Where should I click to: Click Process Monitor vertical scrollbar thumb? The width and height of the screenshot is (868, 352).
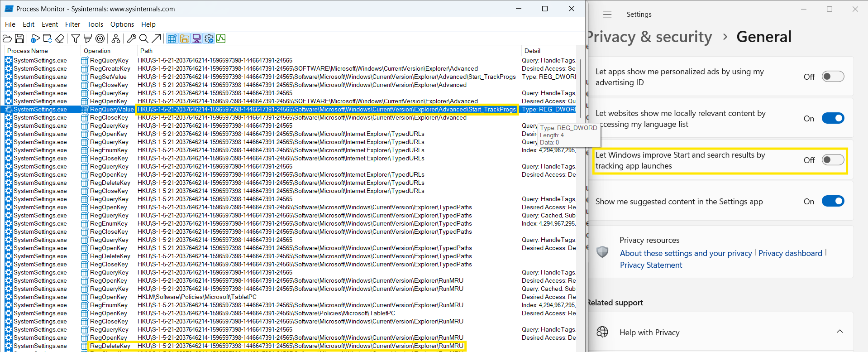[580, 88]
